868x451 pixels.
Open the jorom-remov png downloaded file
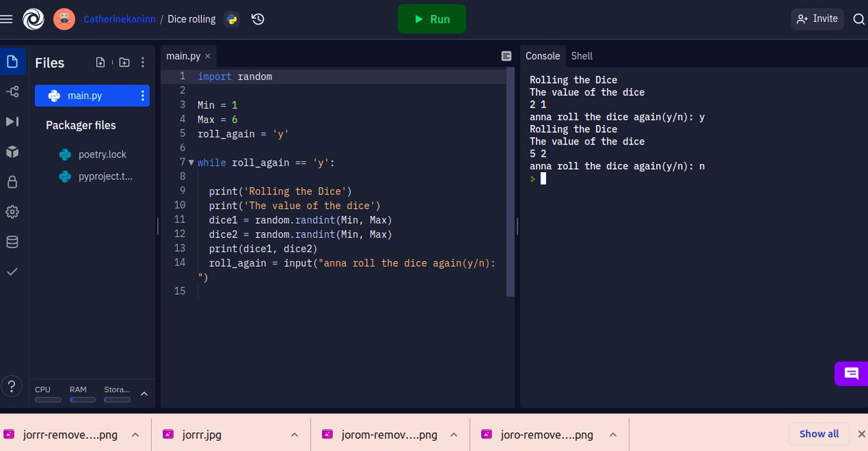[x=381, y=434]
